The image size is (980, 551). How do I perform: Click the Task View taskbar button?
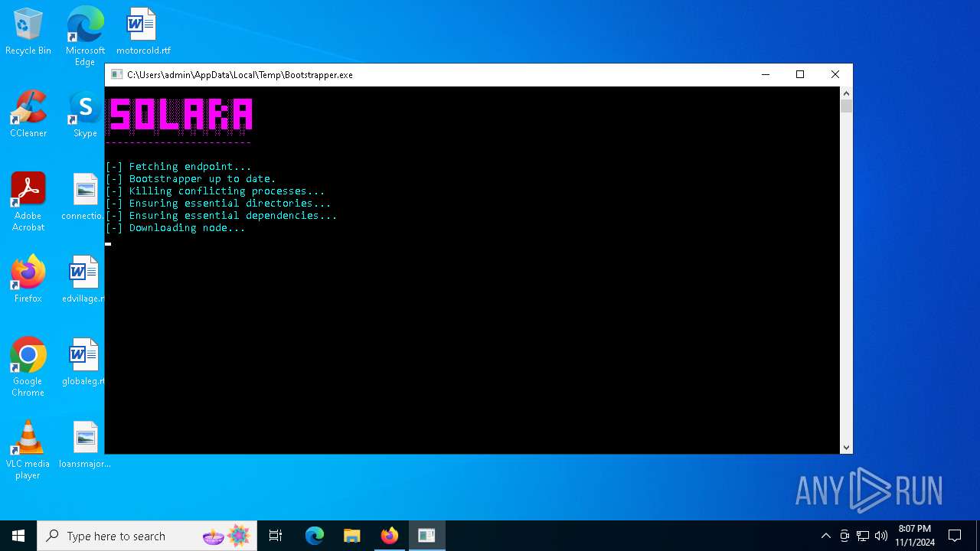click(276, 536)
